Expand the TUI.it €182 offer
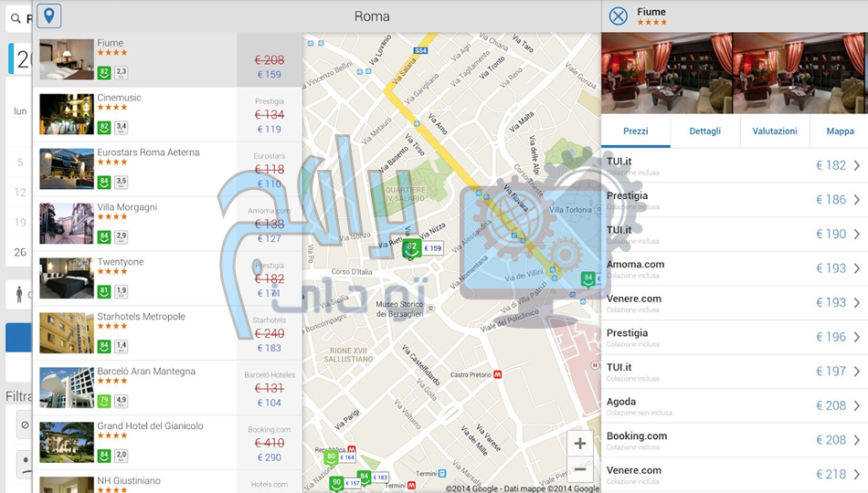Image resolution: width=868 pixels, height=493 pixels. [856, 165]
